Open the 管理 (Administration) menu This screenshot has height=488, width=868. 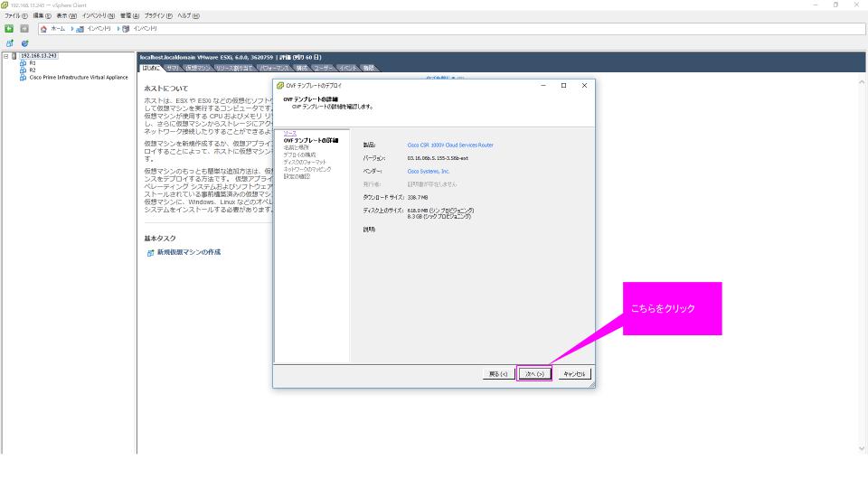click(129, 15)
